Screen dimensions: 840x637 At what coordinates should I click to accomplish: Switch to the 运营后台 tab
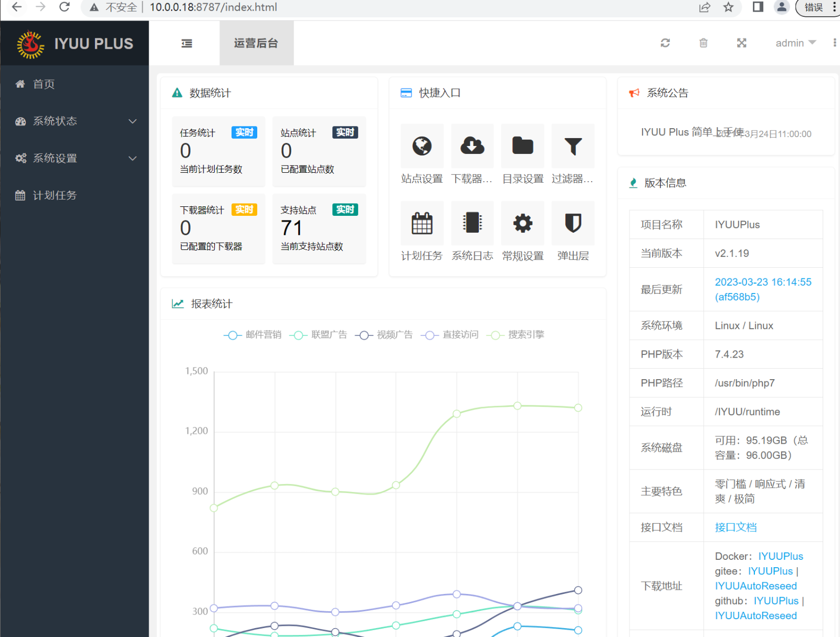click(256, 43)
